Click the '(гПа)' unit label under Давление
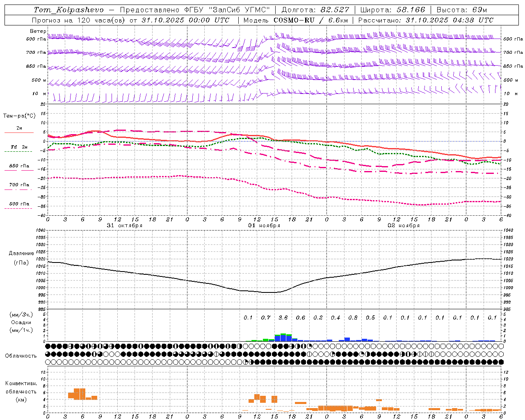Screen dimensions: 525x420 pos(21,263)
